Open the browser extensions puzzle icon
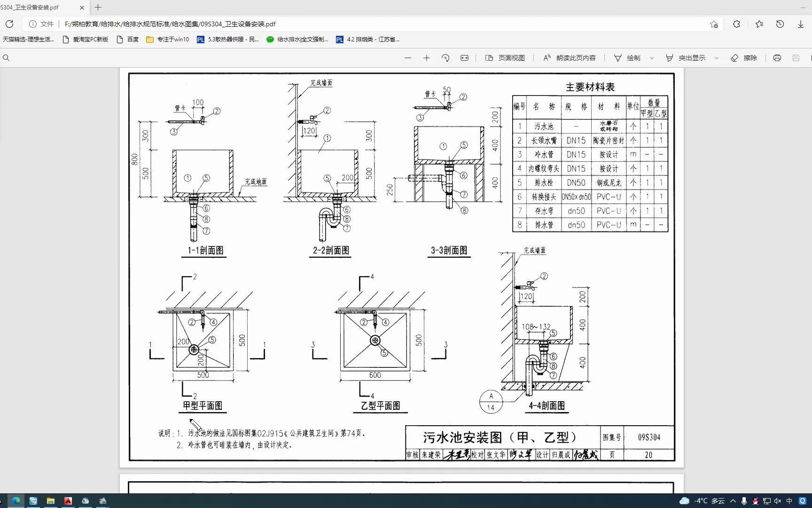812x508 pixels. 736,24
